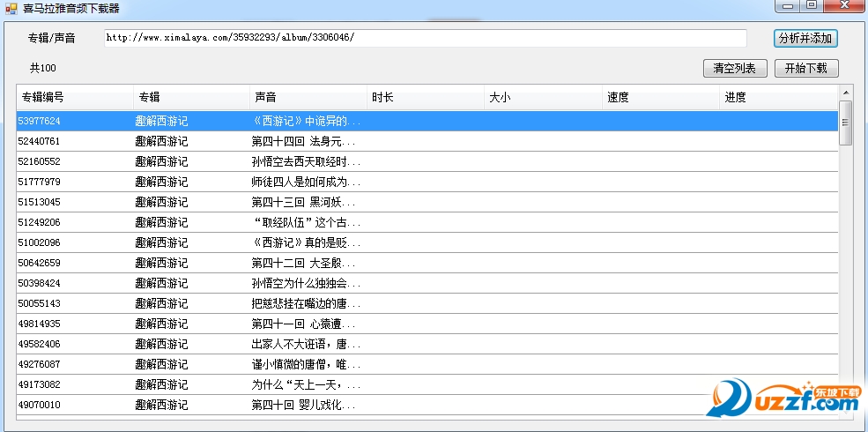Image resolution: width=868 pixels, height=432 pixels.
Task: Sort by 专辑编号 column header
Action: [x=75, y=98]
